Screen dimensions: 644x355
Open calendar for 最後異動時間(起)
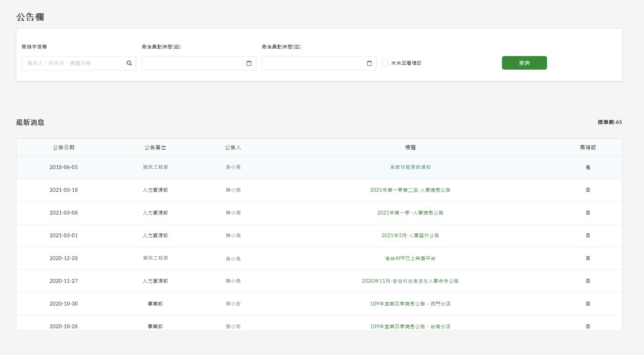(x=249, y=63)
